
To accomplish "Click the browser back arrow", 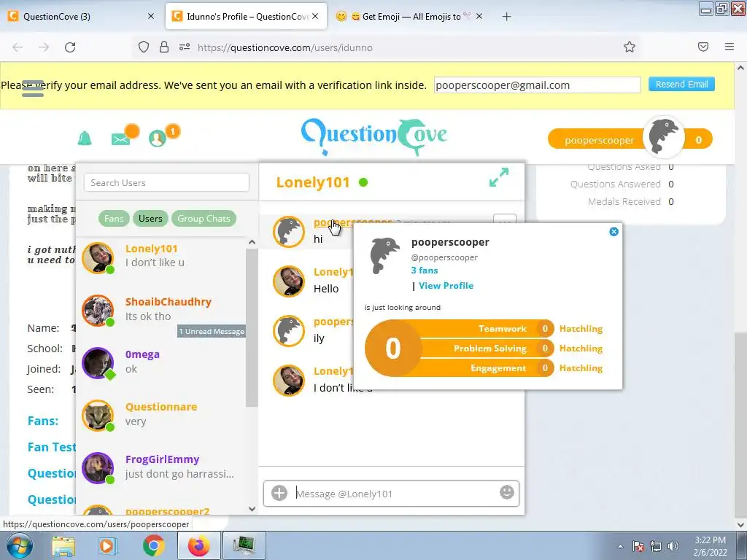I will (18, 47).
